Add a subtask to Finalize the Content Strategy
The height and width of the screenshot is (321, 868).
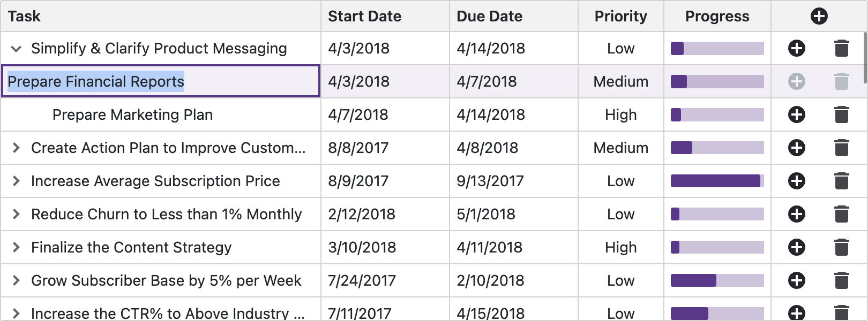click(x=796, y=247)
